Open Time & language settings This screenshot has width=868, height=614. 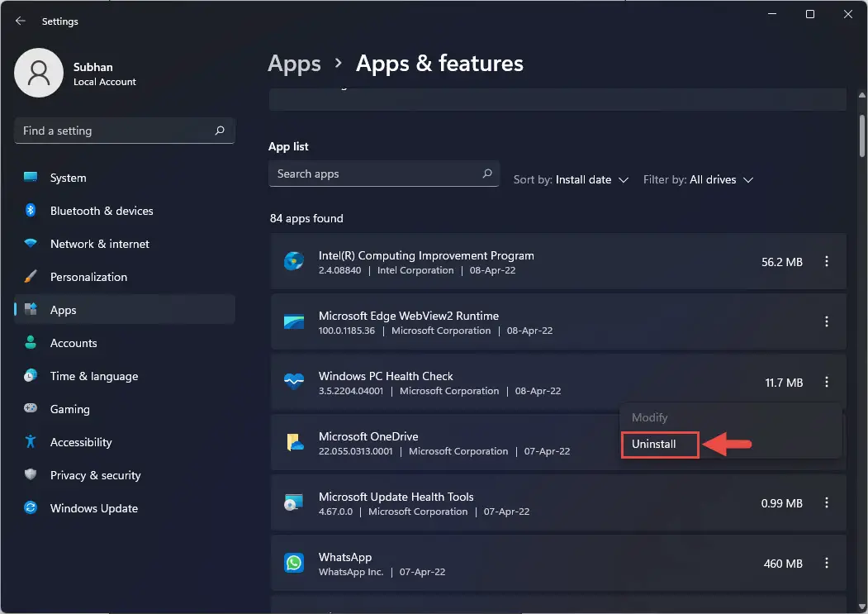(124, 376)
